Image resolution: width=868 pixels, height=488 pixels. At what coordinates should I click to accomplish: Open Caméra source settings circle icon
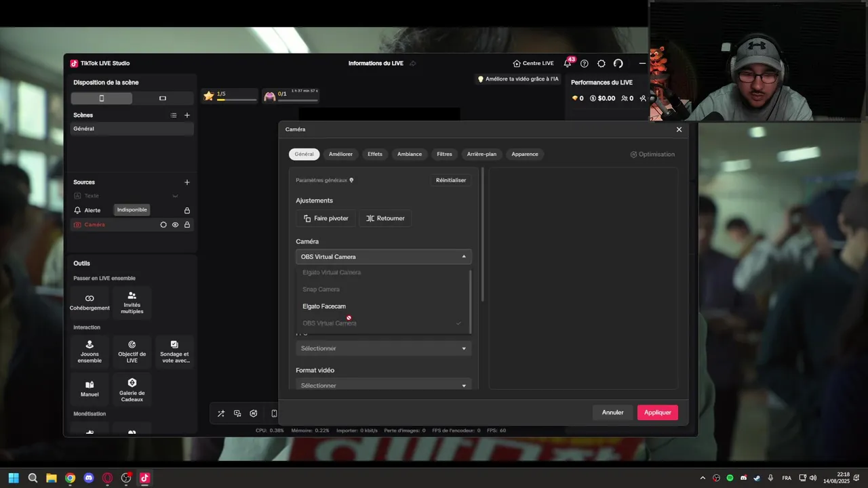point(163,224)
